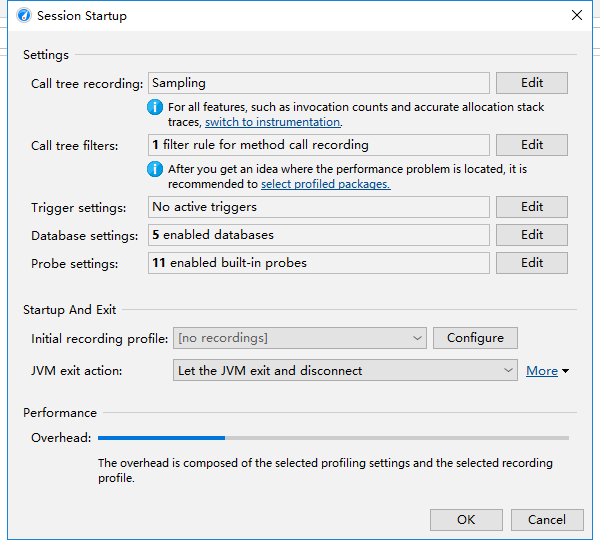Image resolution: width=600 pixels, height=547 pixels.
Task: Open the JVM exit action dropdown
Action: (x=345, y=370)
